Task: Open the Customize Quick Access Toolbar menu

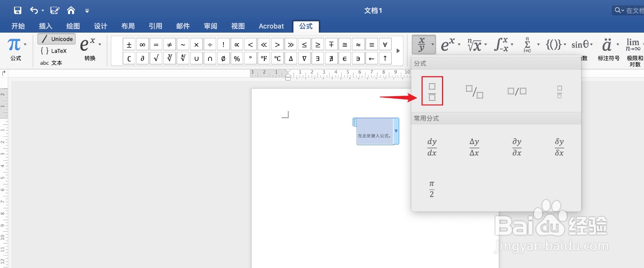Action: [87, 11]
